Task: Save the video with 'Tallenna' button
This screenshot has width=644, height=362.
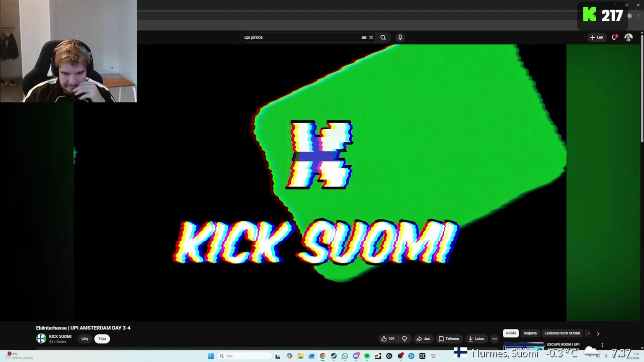Action: point(449,339)
